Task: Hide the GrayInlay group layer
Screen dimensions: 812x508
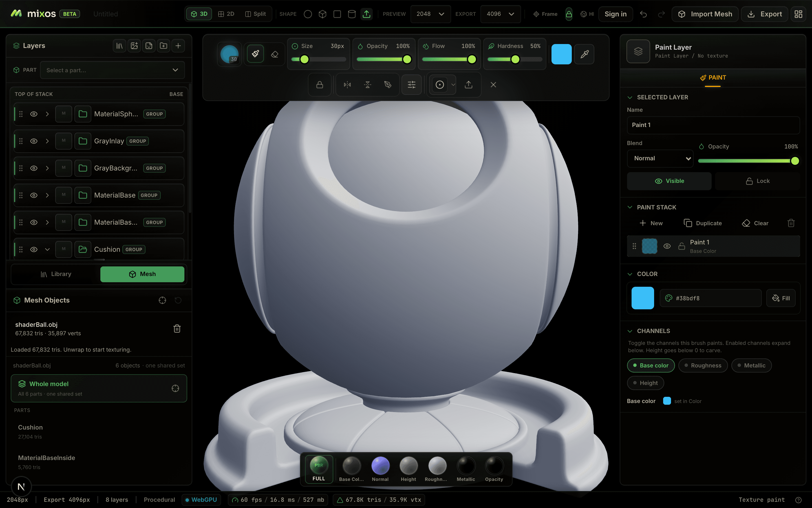Action: click(34, 141)
